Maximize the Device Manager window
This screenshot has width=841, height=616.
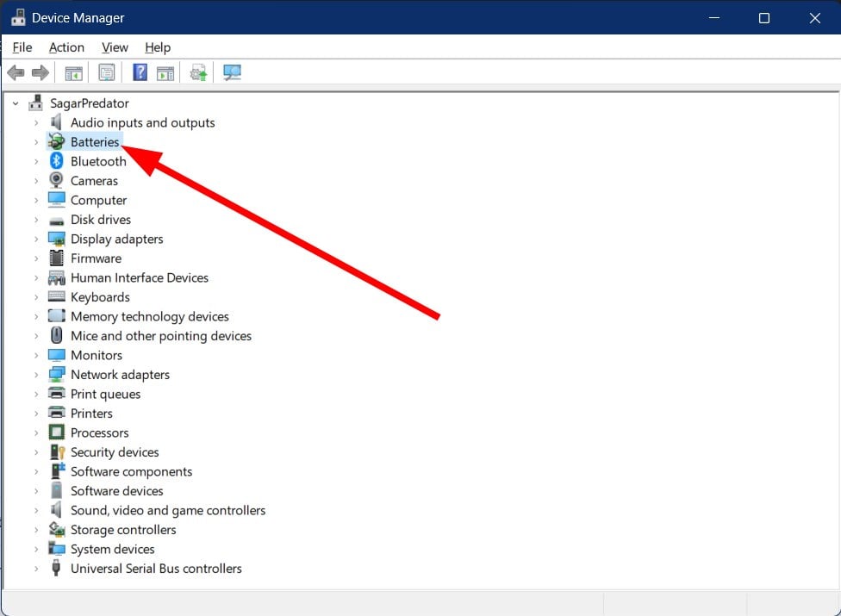(x=763, y=18)
